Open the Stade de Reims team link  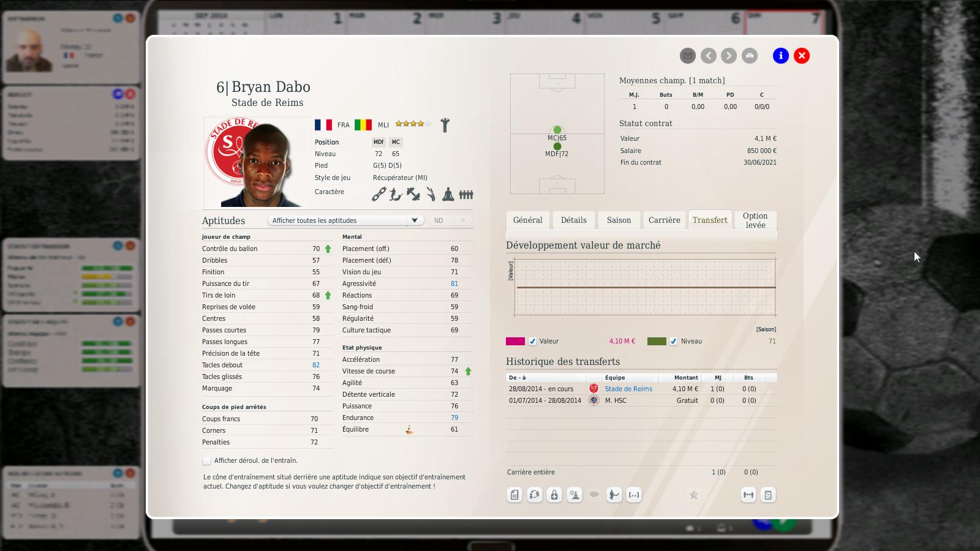tap(628, 389)
